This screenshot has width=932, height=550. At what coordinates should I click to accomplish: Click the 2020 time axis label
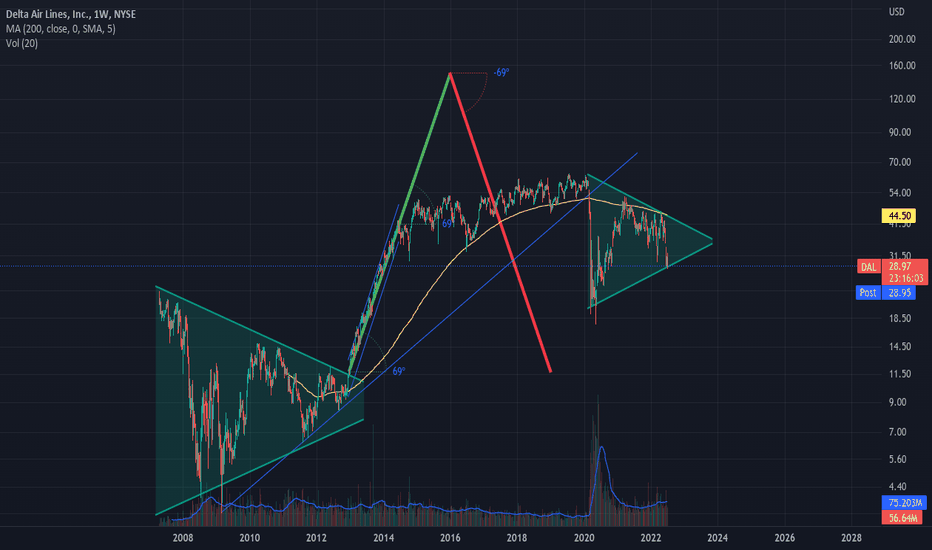point(584,538)
